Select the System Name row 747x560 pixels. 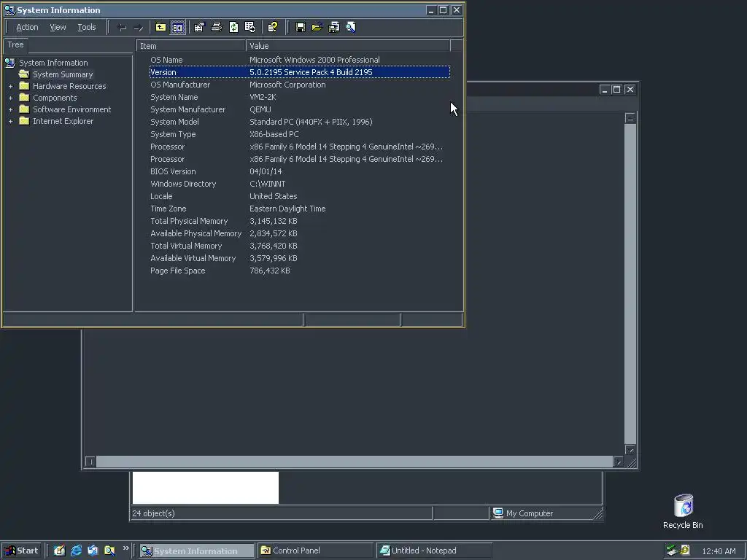coord(300,97)
